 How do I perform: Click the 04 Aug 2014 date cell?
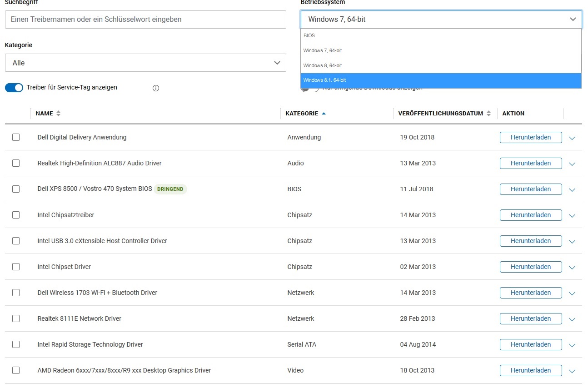418,344
